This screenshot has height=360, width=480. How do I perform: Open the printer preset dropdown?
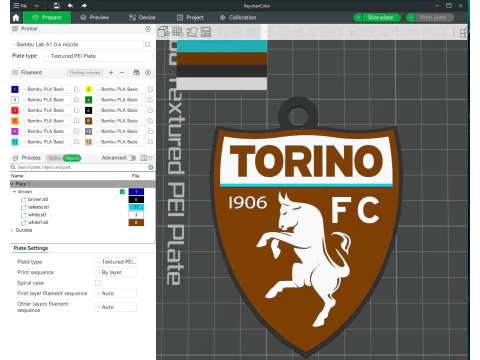(77, 44)
